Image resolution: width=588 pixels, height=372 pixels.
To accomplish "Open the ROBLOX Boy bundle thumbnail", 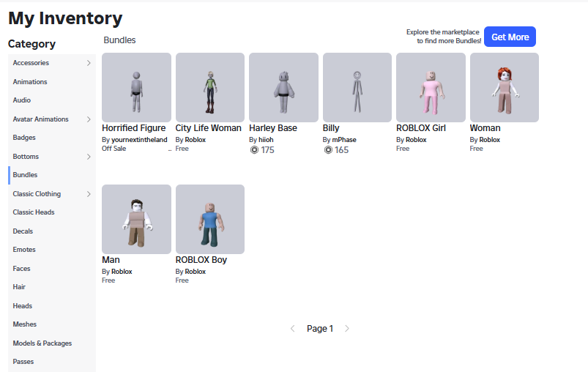I will [x=210, y=219].
